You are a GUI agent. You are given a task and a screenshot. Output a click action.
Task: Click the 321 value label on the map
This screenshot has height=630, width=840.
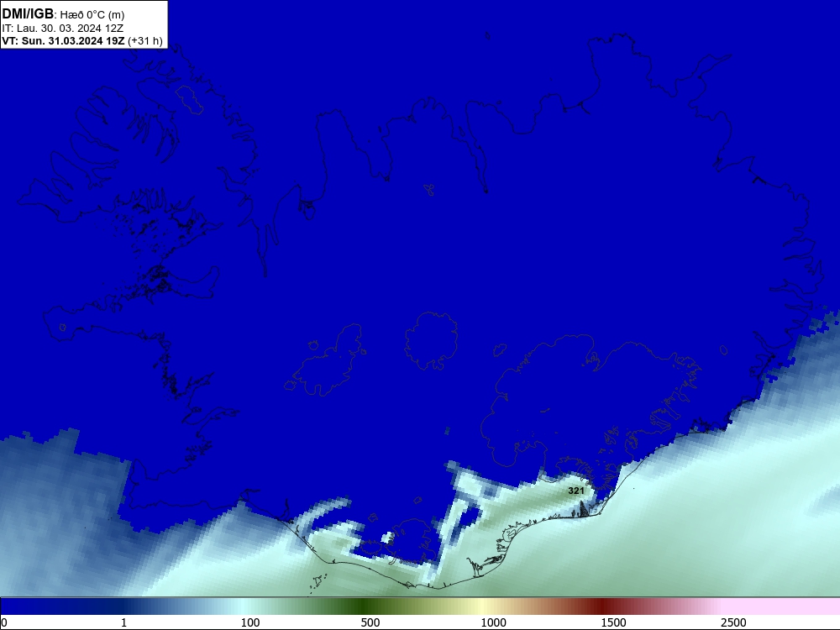pyautogui.click(x=576, y=491)
